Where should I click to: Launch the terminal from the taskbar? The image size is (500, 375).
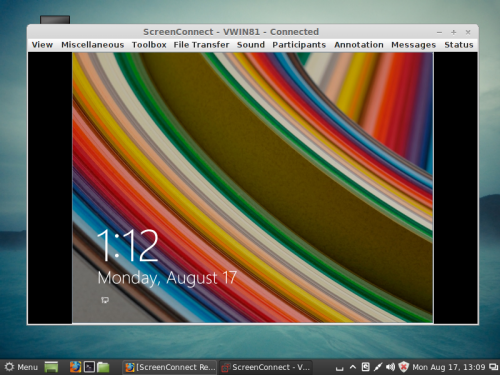pyautogui.click(x=89, y=367)
